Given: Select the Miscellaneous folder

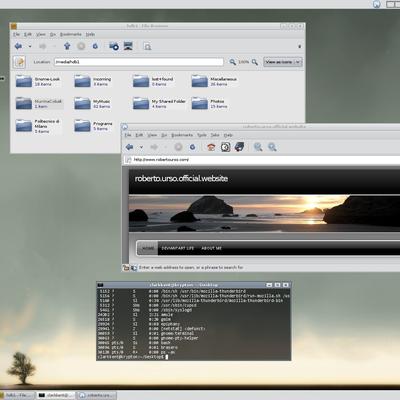Looking at the screenshot, I should (x=214, y=81).
